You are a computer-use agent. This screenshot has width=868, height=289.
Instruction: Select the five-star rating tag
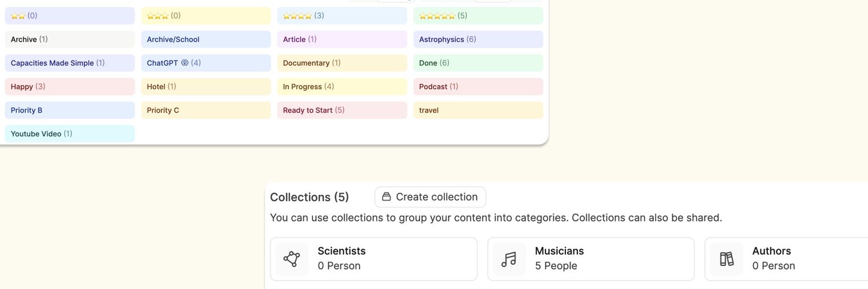[478, 16]
